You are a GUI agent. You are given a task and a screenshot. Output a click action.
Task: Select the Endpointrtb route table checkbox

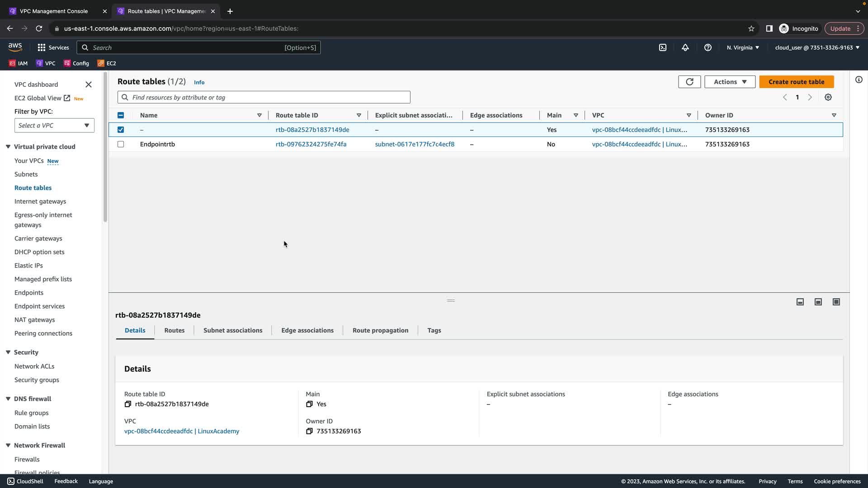tap(121, 144)
